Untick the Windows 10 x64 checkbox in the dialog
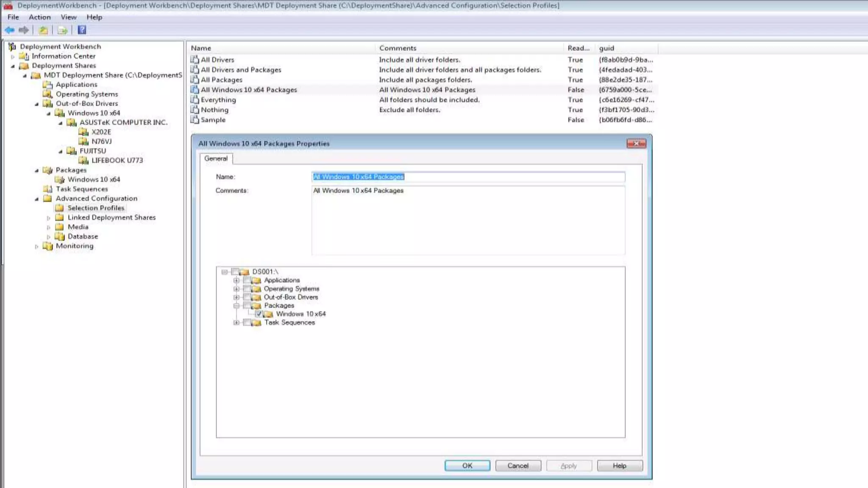 click(x=259, y=314)
